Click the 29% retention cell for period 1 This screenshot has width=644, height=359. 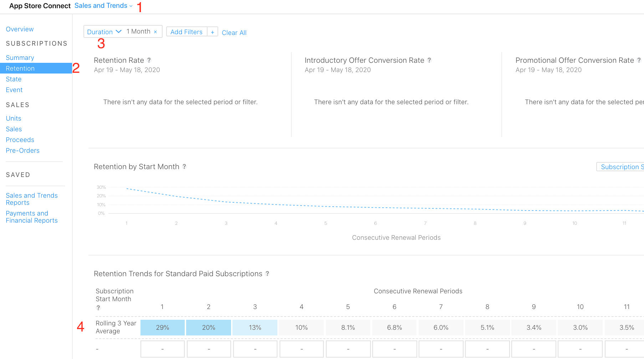(162, 327)
